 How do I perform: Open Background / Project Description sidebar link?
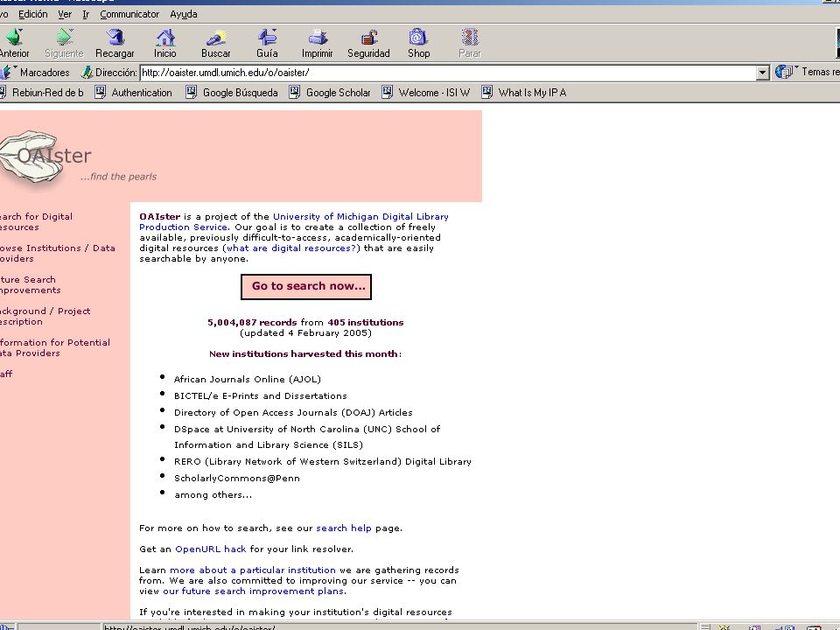coord(45,317)
